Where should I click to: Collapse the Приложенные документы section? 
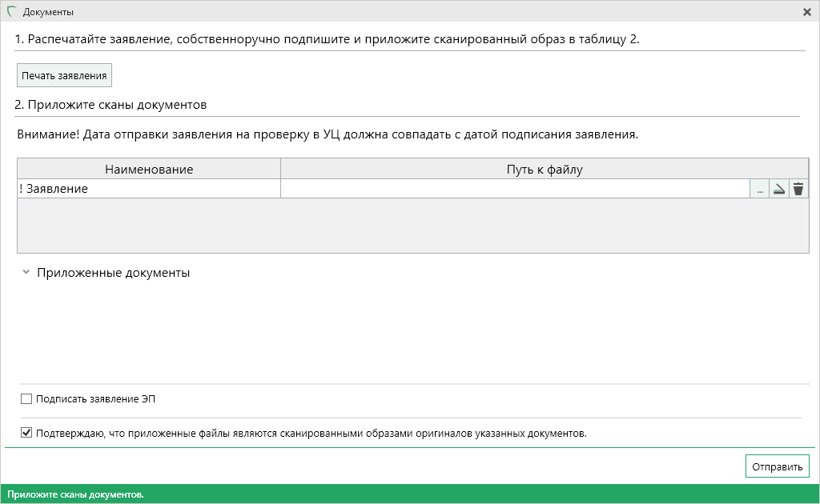coord(26,273)
